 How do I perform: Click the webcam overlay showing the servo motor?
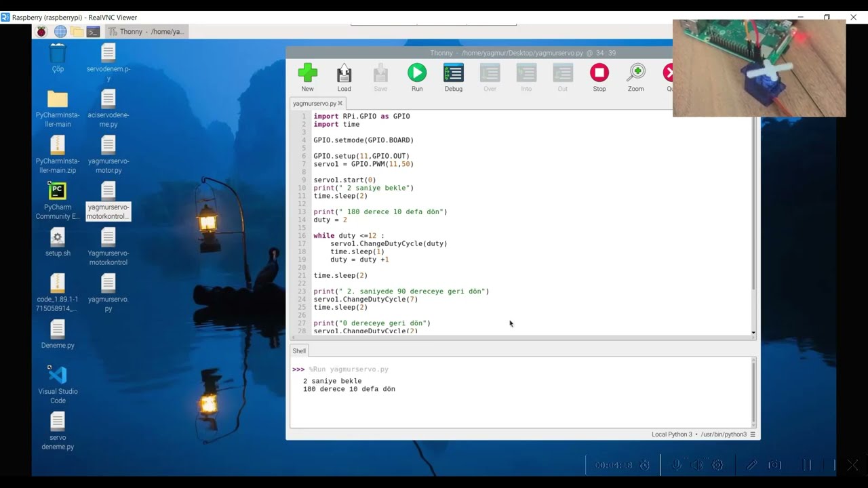coord(759,68)
